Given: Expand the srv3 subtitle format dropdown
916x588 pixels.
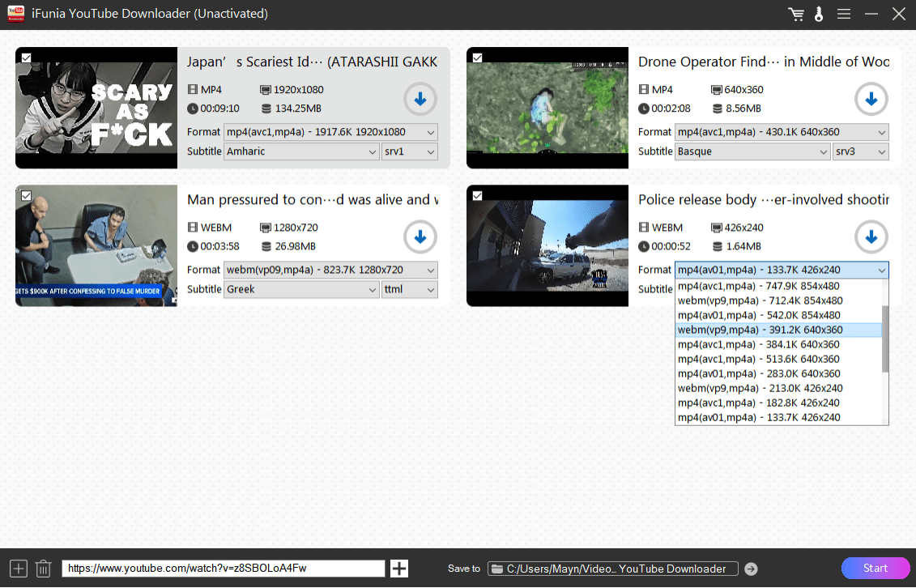Looking at the screenshot, I should pyautogui.click(x=861, y=151).
